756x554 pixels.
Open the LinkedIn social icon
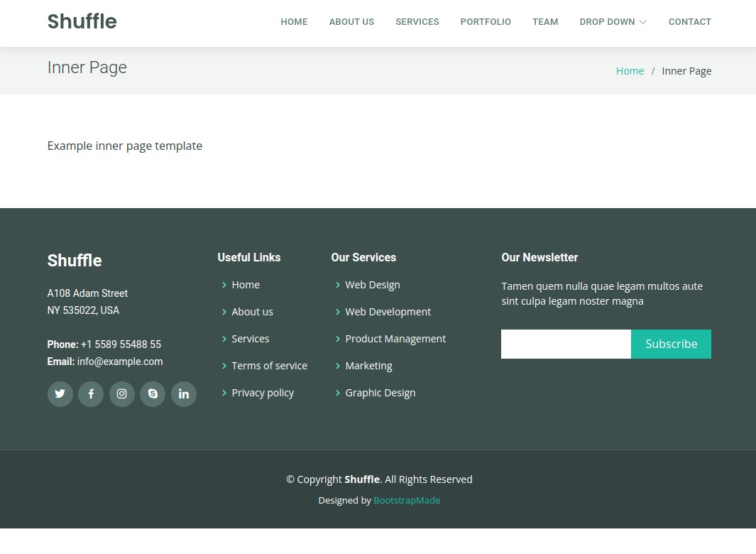183,394
